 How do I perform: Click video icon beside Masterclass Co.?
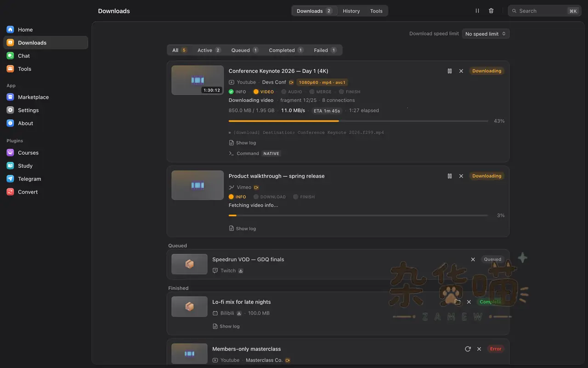pyautogui.click(x=288, y=361)
